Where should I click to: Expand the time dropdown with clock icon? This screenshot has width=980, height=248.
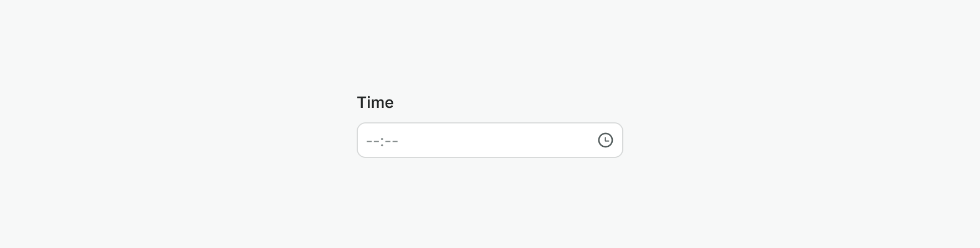click(605, 140)
